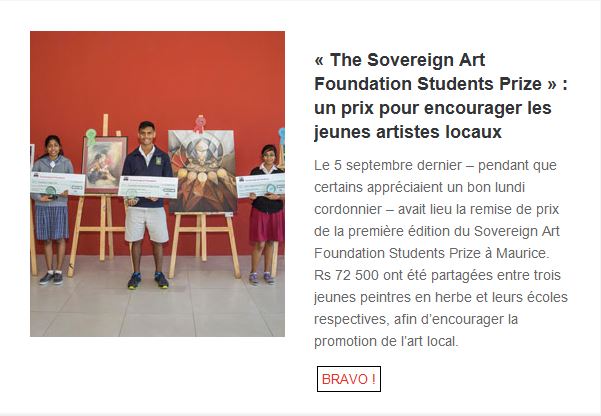Click the framed painting on left easel

tap(104, 165)
